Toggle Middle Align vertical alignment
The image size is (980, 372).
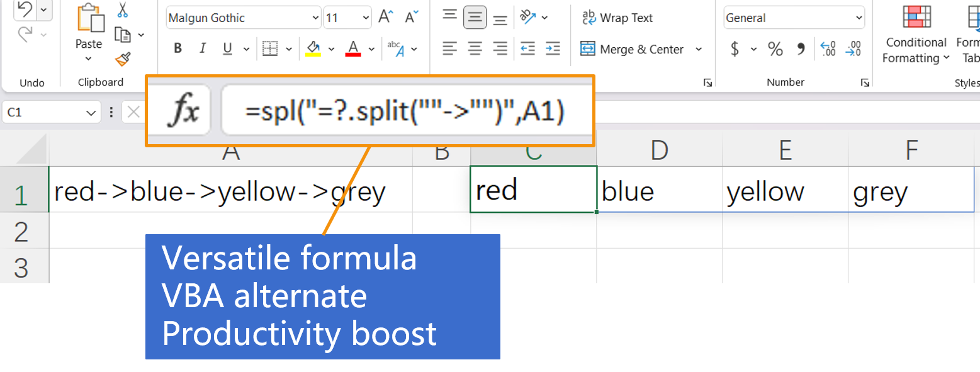475,18
